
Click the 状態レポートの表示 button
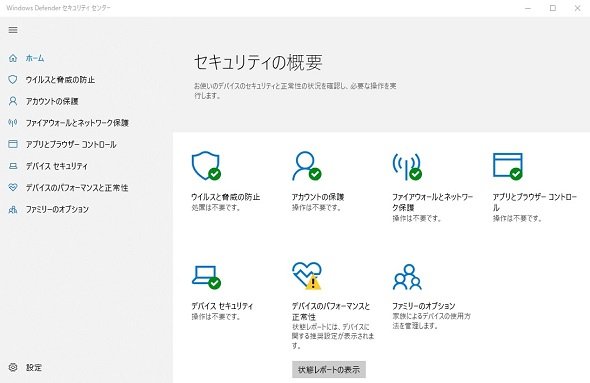329,369
